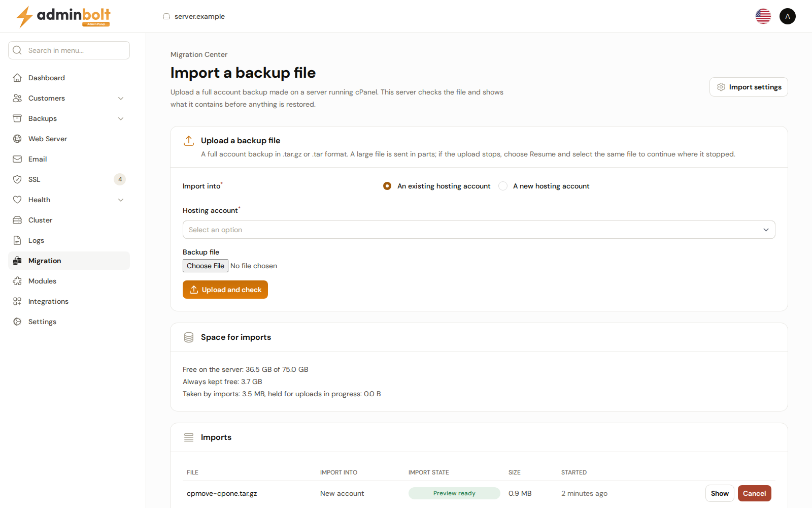Click the cpmove-cpone.tar.gz file name
This screenshot has height=508, width=812.
tap(222, 493)
